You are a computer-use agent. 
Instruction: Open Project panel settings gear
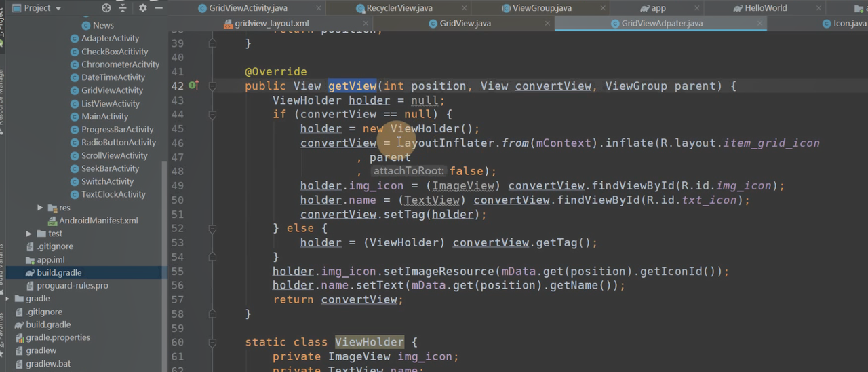(x=142, y=8)
